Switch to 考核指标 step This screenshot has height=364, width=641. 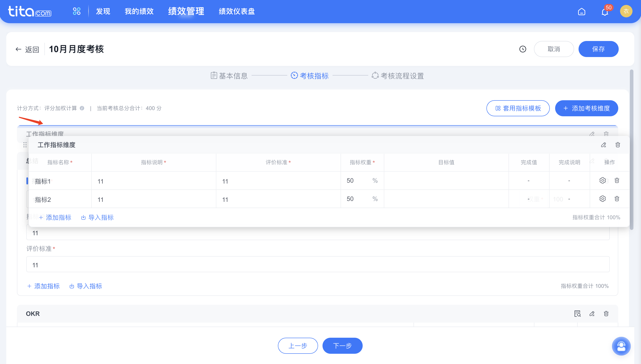click(x=310, y=76)
